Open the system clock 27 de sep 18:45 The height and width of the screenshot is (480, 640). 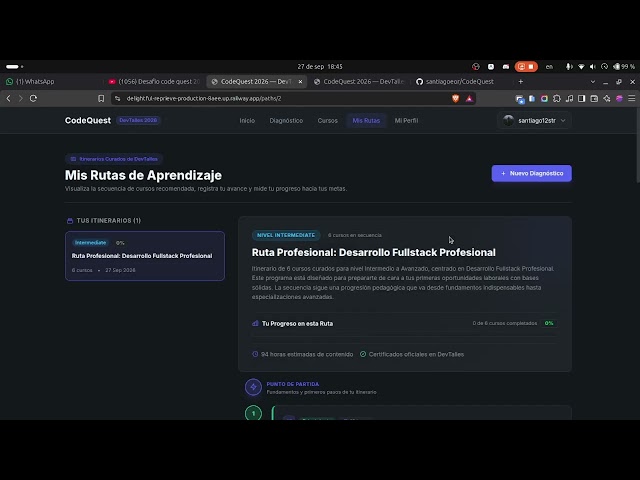pos(320,67)
